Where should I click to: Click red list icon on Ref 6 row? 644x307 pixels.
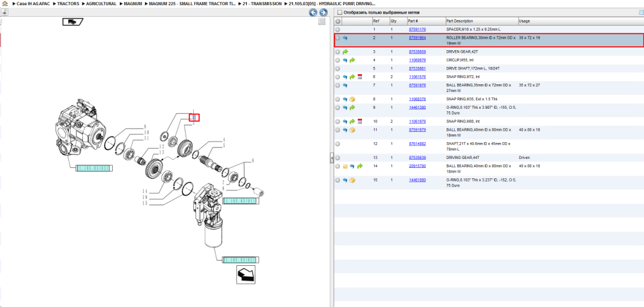click(x=360, y=77)
